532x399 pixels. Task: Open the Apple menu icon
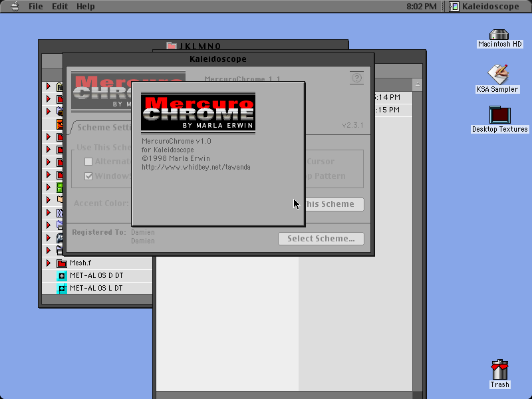(x=15, y=7)
